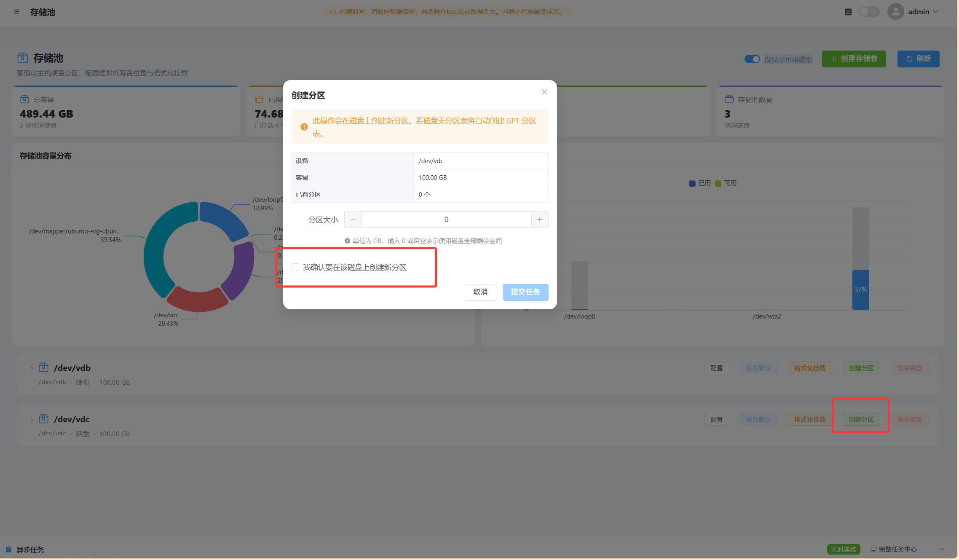Click the 总容量 card icon
The width and height of the screenshot is (959, 560).
[x=24, y=99]
